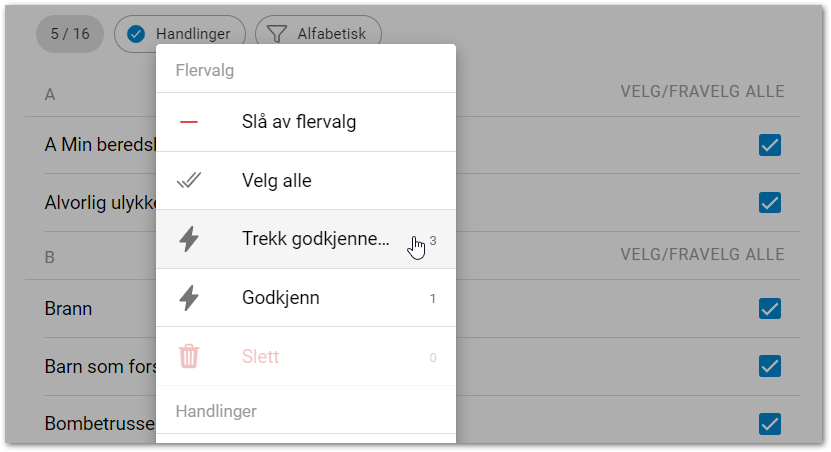
Task: Uncheck the Barn som forsvinner row checkbox
Action: tap(769, 366)
